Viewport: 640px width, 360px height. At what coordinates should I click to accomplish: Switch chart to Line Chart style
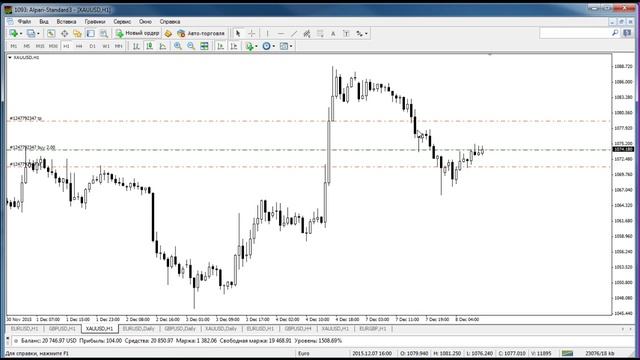[163, 46]
